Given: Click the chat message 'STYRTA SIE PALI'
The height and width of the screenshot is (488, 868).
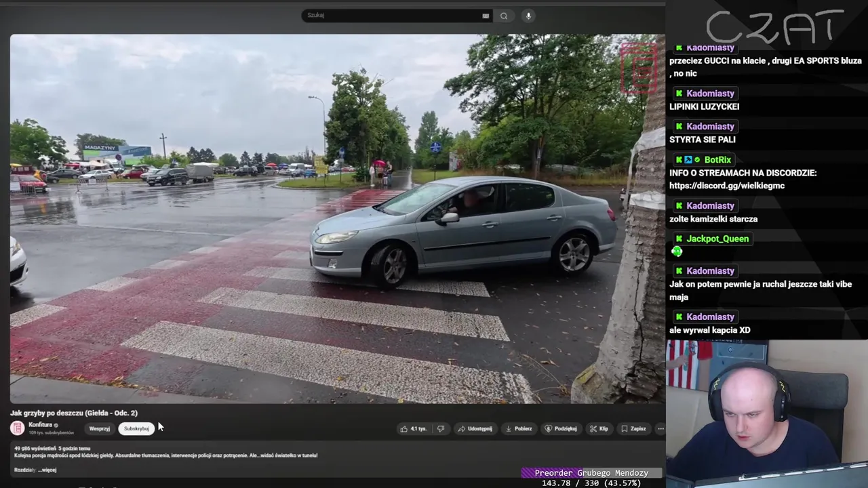Looking at the screenshot, I should click(703, 140).
